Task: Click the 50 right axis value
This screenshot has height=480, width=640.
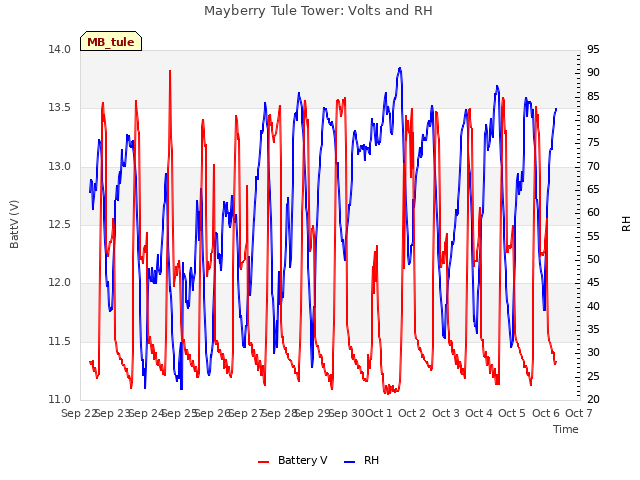Action: (593, 260)
